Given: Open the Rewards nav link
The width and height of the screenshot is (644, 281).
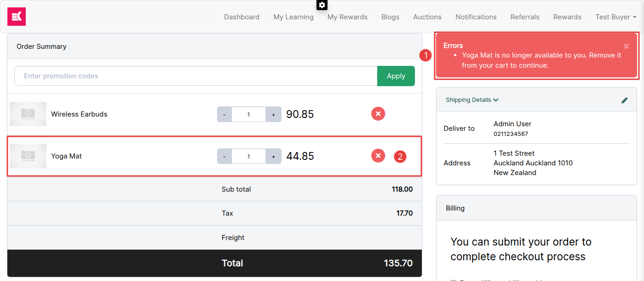Looking at the screenshot, I should point(567,17).
